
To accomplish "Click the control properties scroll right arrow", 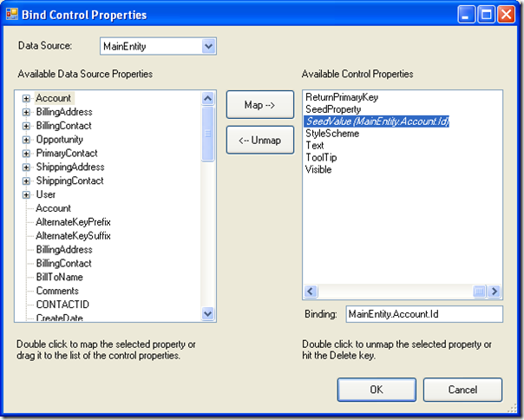I will (495, 292).
